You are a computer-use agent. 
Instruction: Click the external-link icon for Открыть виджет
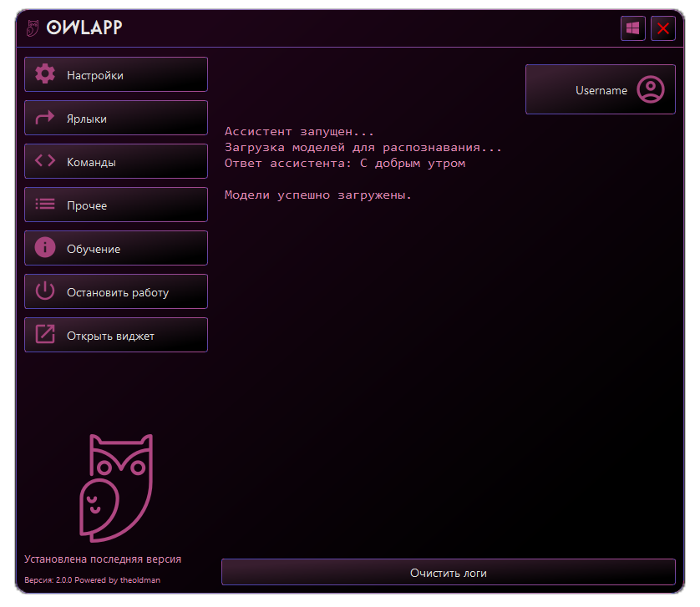tap(45, 335)
